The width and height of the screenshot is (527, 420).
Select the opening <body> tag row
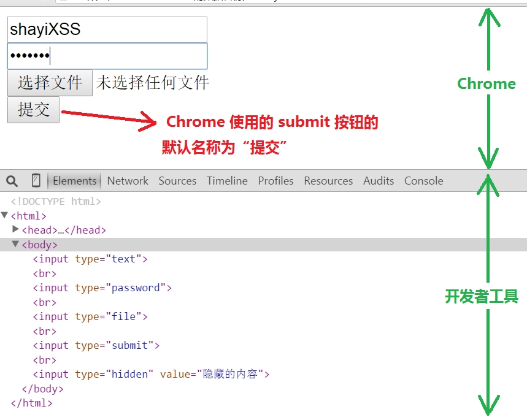[x=264, y=245]
